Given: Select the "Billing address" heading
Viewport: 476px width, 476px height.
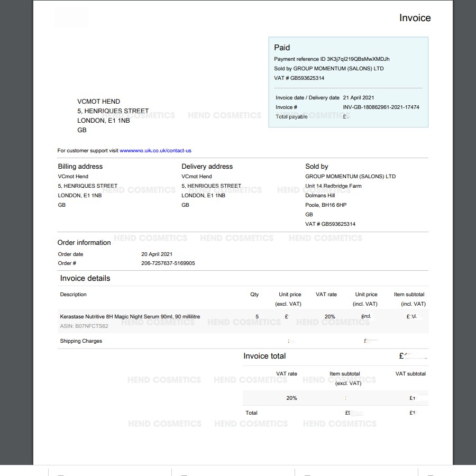Looking at the screenshot, I should (x=80, y=167).
